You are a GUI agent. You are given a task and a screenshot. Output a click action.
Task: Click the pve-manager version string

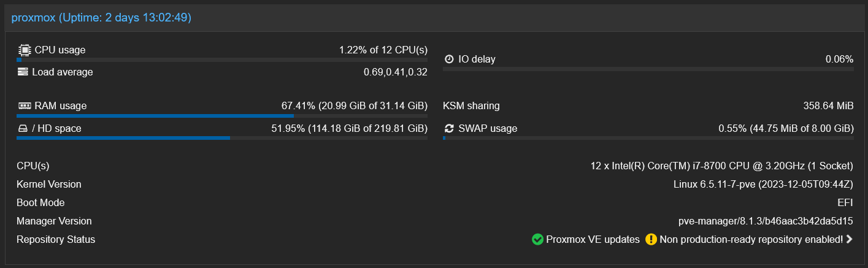[765, 221]
